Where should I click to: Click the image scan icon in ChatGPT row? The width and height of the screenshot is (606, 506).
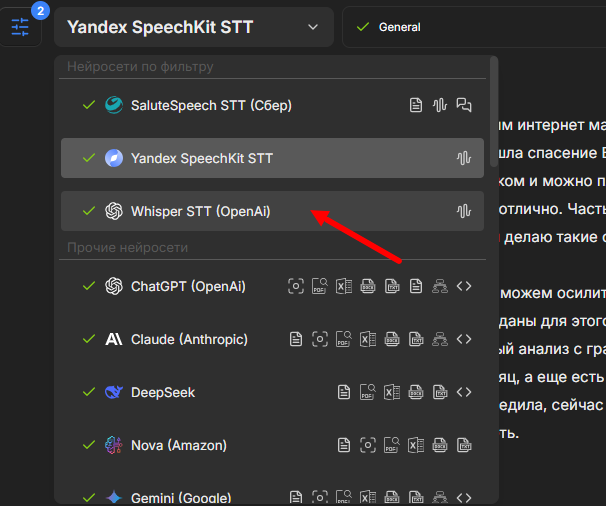tap(296, 286)
